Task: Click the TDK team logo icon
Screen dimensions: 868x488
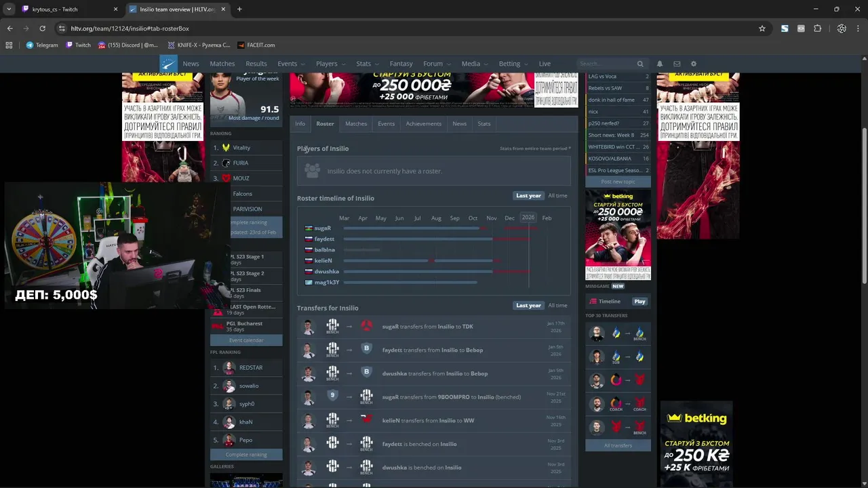Action: click(x=366, y=326)
